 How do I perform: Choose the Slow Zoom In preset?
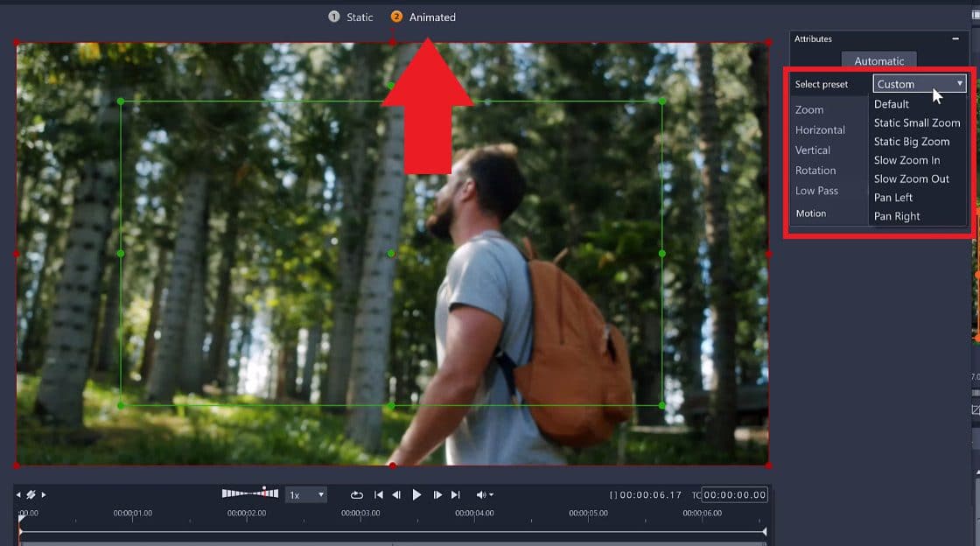tap(906, 160)
